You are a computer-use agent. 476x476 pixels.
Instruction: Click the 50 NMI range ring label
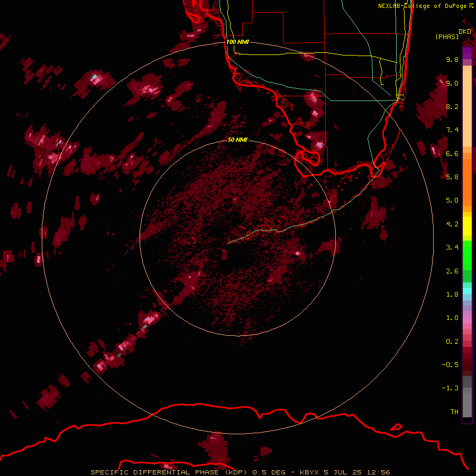pyautogui.click(x=237, y=140)
